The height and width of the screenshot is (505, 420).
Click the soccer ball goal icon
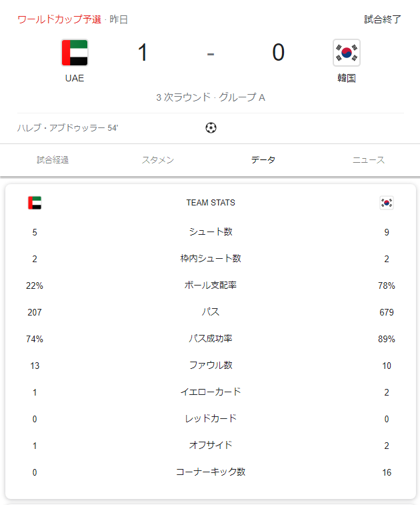click(211, 127)
